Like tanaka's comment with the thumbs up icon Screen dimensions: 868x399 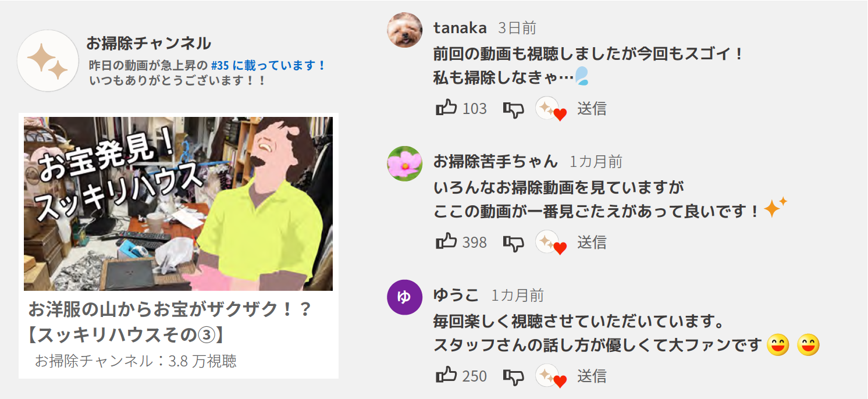pyautogui.click(x=447, y=108)
